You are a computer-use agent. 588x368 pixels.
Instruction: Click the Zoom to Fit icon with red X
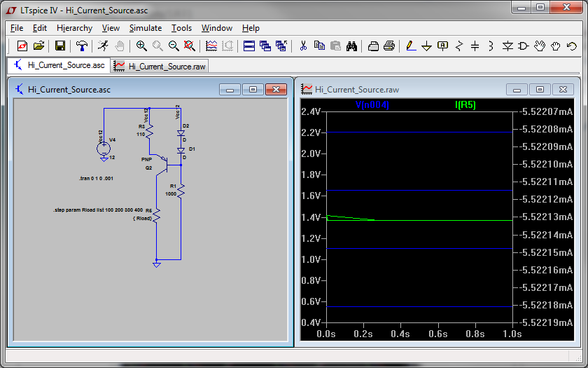click(190, 46)
